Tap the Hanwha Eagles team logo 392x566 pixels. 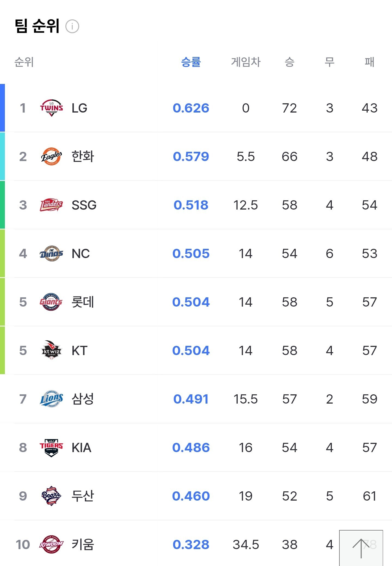tap(51, 156)
